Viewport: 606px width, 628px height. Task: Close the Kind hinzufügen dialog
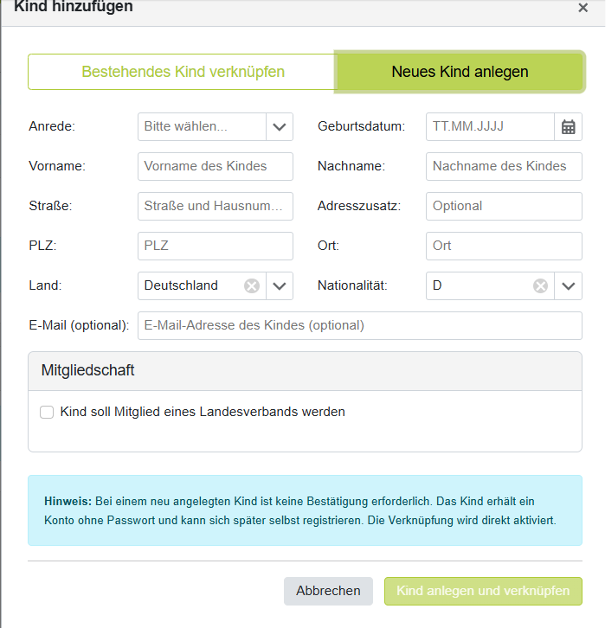coord(583,8)
